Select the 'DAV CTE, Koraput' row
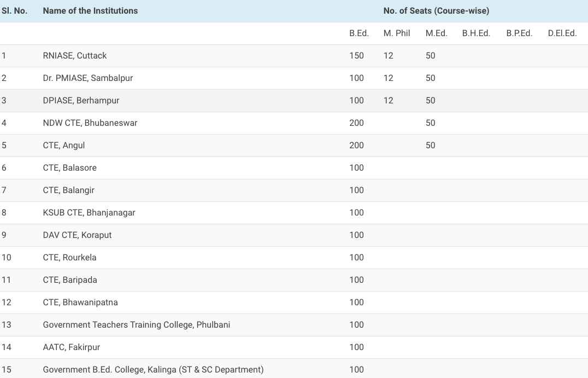 [x=77, y=235]
